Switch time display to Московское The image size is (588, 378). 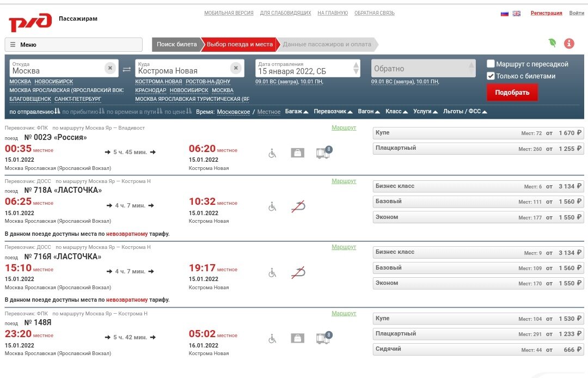pos(233,112)
